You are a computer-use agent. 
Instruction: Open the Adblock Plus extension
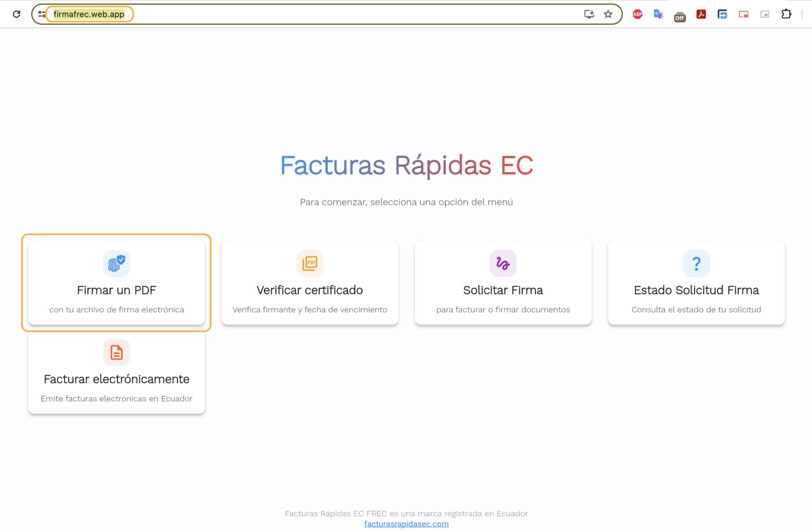(638, 14)
